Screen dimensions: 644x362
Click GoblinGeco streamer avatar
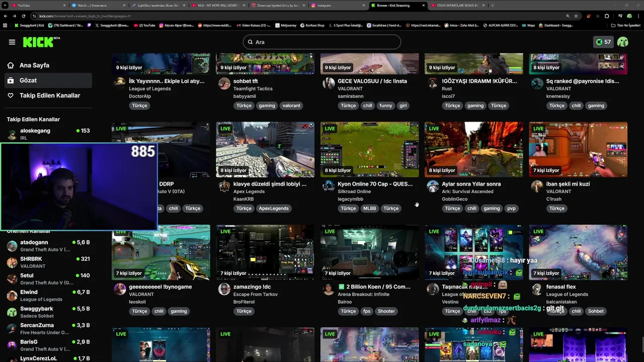pos(433,186)
